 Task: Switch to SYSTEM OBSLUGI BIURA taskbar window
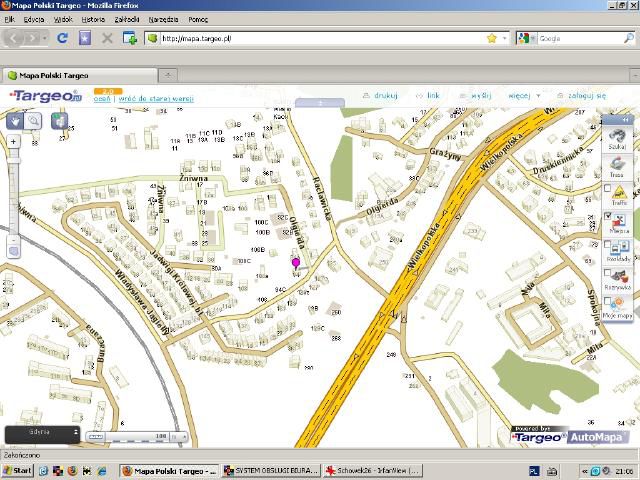pyautogui.click(x=271, y=471)
